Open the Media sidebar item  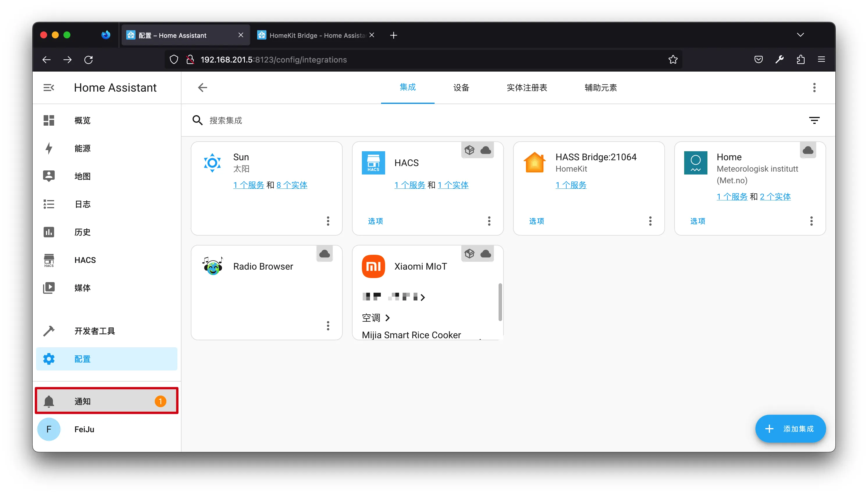click(82, 288)
